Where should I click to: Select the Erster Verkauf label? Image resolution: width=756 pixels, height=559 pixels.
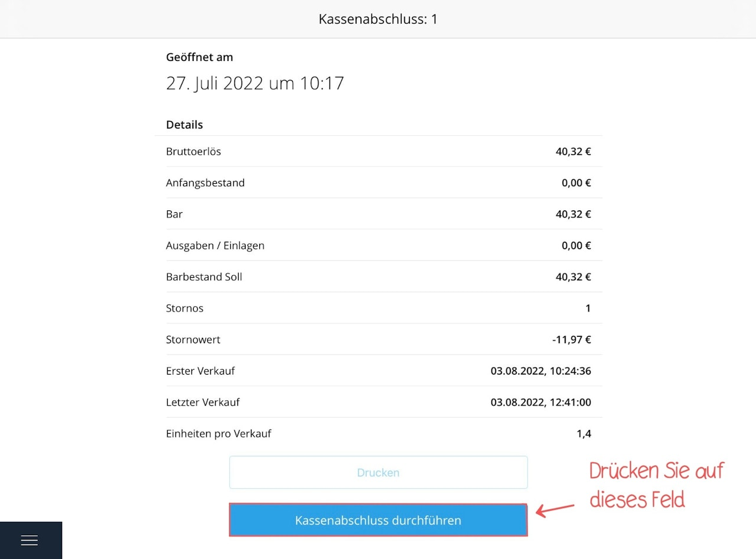(x=200, y=370)
